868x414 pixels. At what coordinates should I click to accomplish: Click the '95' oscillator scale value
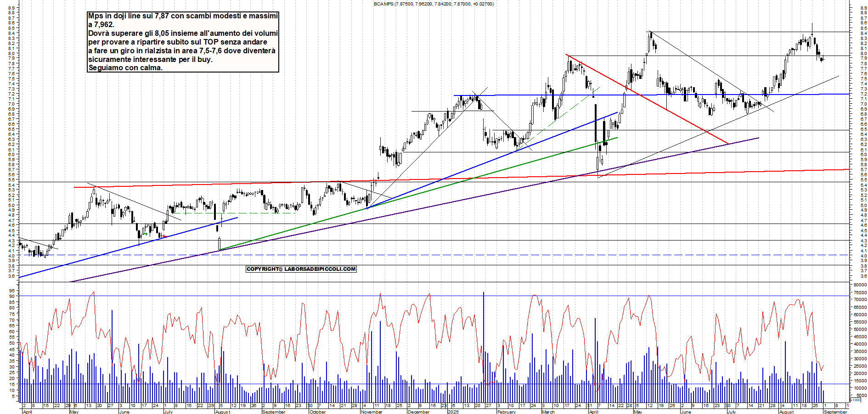point(11,291)
